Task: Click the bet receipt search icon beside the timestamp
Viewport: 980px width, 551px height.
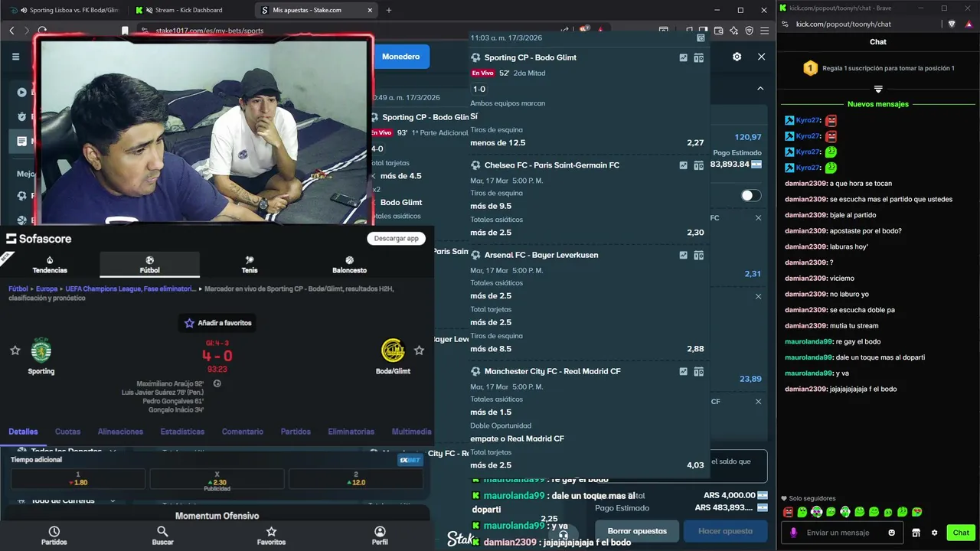Action: coord(701,37)
